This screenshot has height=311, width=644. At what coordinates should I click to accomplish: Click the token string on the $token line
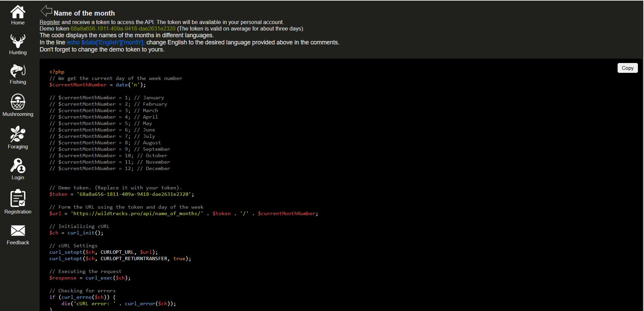[x=134, y=194]
